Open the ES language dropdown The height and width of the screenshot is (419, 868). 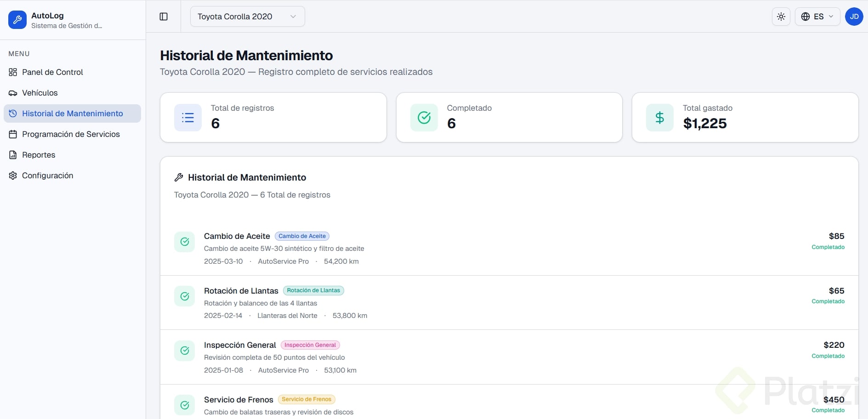[817, 17]
